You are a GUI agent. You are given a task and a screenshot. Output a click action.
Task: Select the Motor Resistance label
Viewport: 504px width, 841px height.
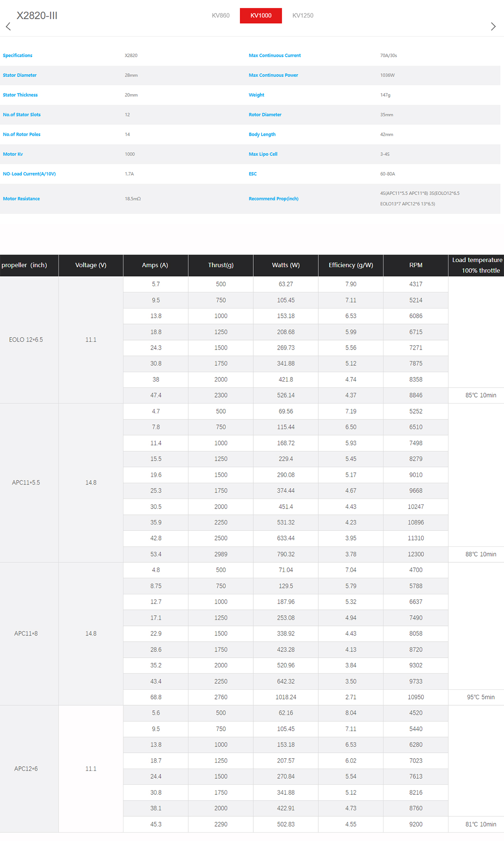tap(21, 199)
